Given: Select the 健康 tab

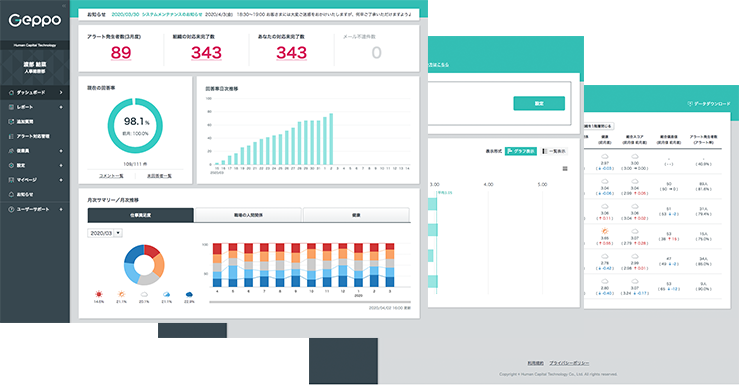Looking at the screenshot, I should coord(356,215).
